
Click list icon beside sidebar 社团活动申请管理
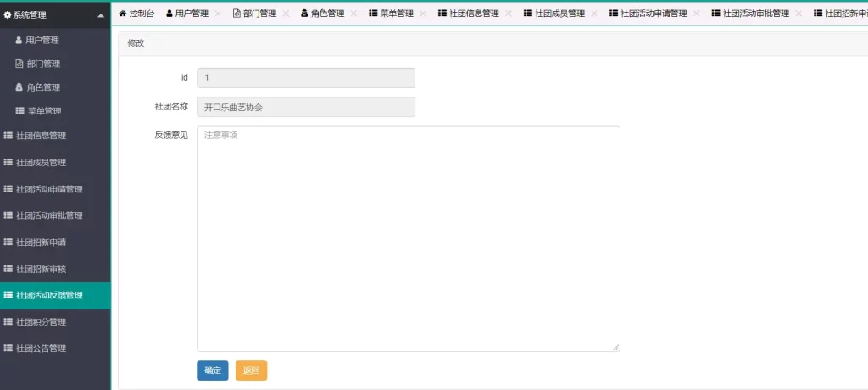click(x=8, y=188)
